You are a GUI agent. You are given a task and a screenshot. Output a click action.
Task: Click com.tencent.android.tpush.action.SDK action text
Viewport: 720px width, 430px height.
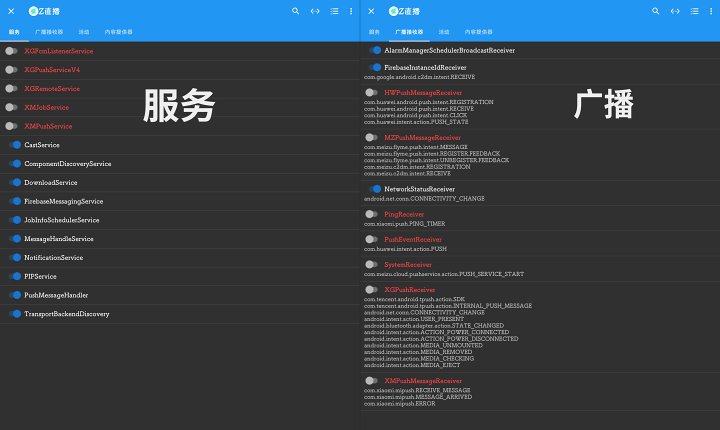pos(414,299)
